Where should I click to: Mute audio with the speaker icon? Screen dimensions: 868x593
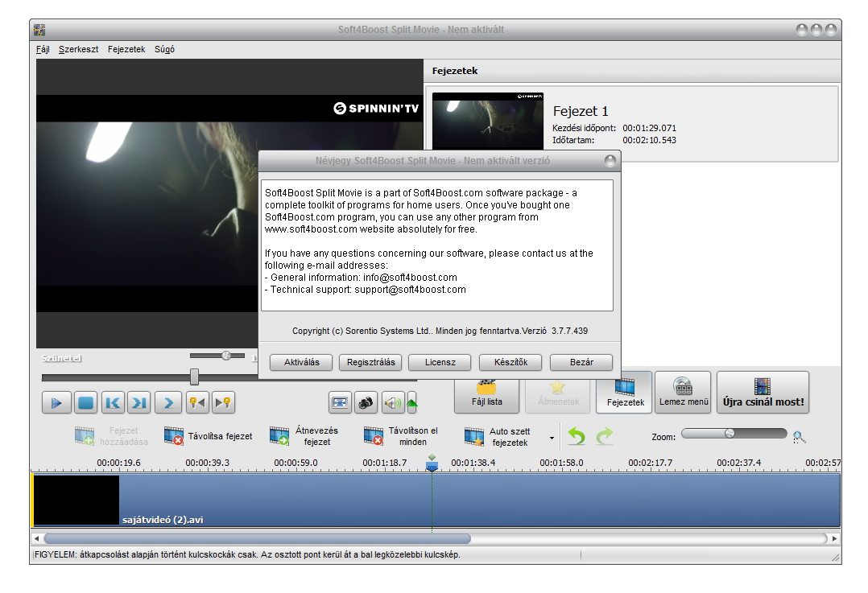(x=392, y=402)
